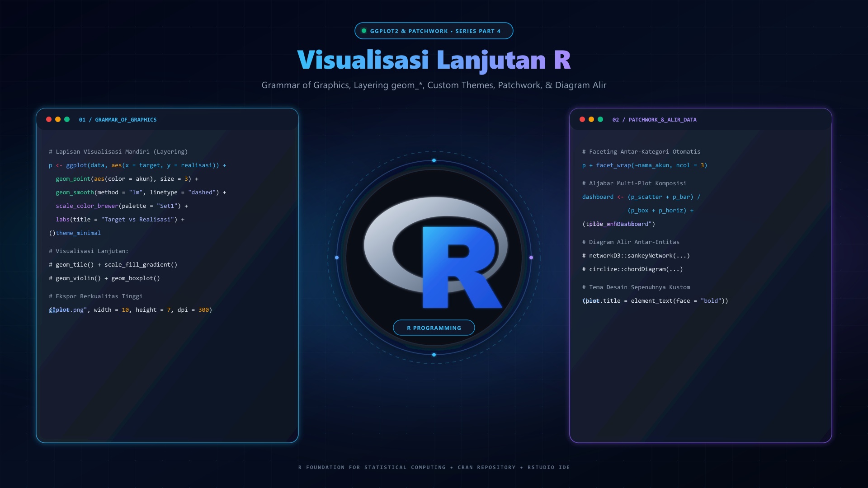The width and height of the screenshot is (868, 488).
Task: Click the (p_box + p_horiz) code line
Action: [x=660, y=211]
